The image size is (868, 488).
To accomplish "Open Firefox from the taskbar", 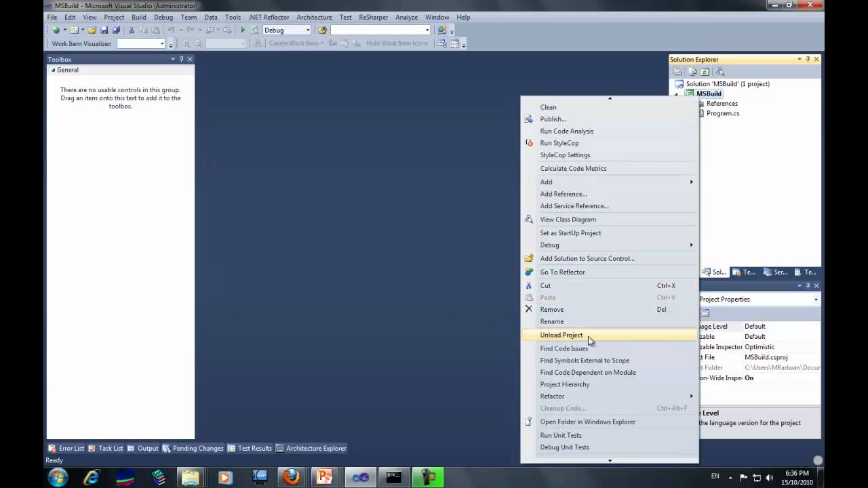I will point(292,477).
